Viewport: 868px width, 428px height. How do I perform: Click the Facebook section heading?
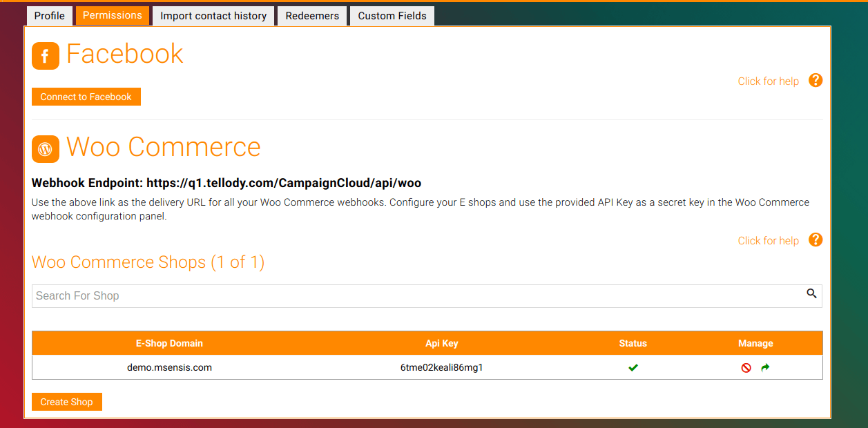(x=125, y=55)
